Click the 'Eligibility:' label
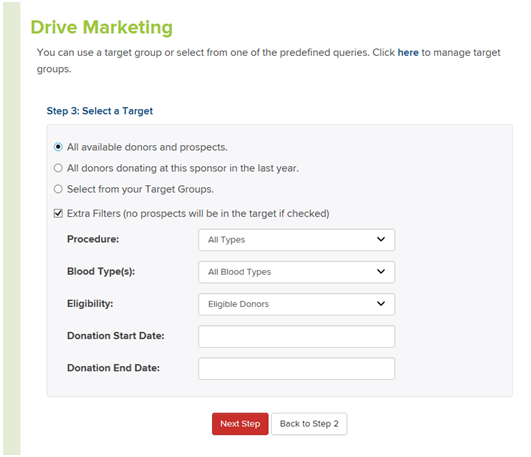The width and height of the screenshot is (531, 457). coord(90,304)
